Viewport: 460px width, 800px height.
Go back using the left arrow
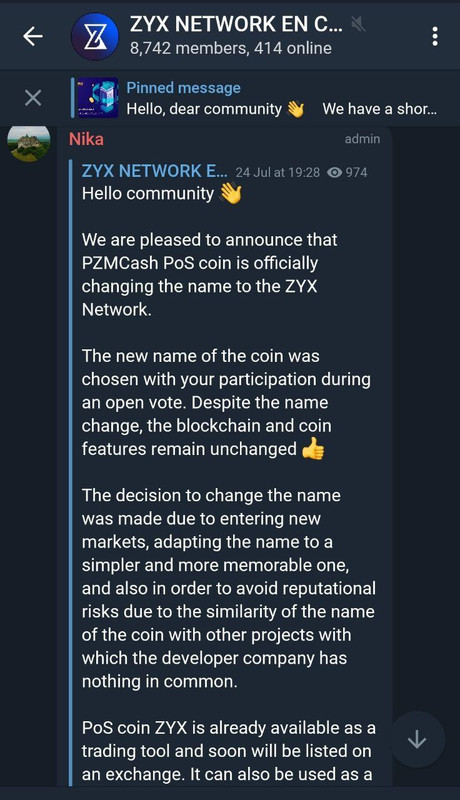[33, 36]
